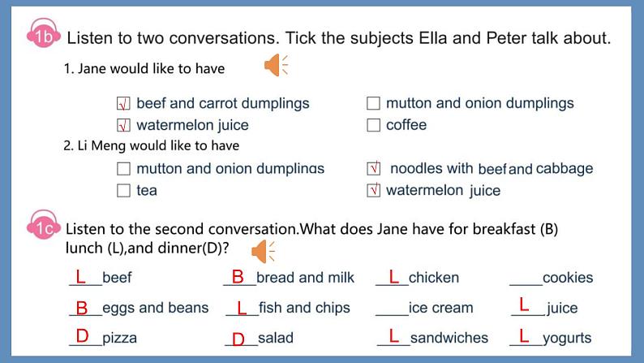Click the D answer before salad
The image size is (644, 363).
(238, 339)
